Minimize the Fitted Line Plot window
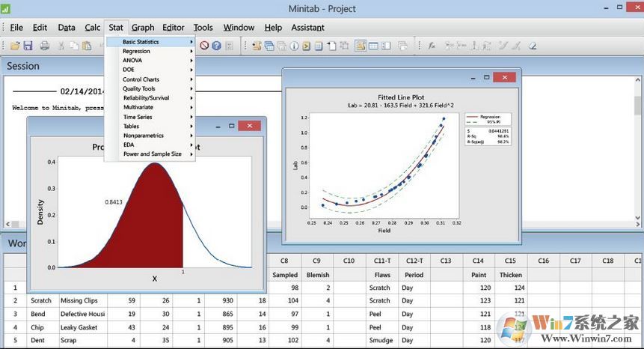The height and width of the screenshot is (349, 644). pyautogui.click(x=473, y=78)
